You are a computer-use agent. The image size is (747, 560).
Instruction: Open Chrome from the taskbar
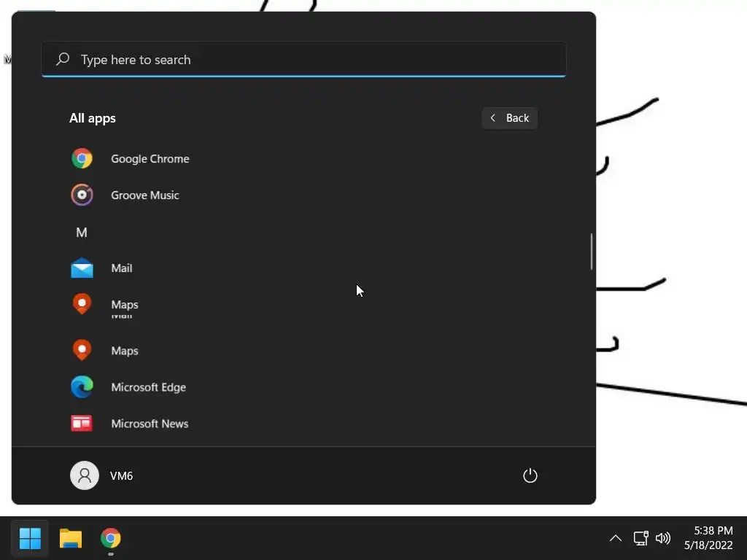pos(111,539)
